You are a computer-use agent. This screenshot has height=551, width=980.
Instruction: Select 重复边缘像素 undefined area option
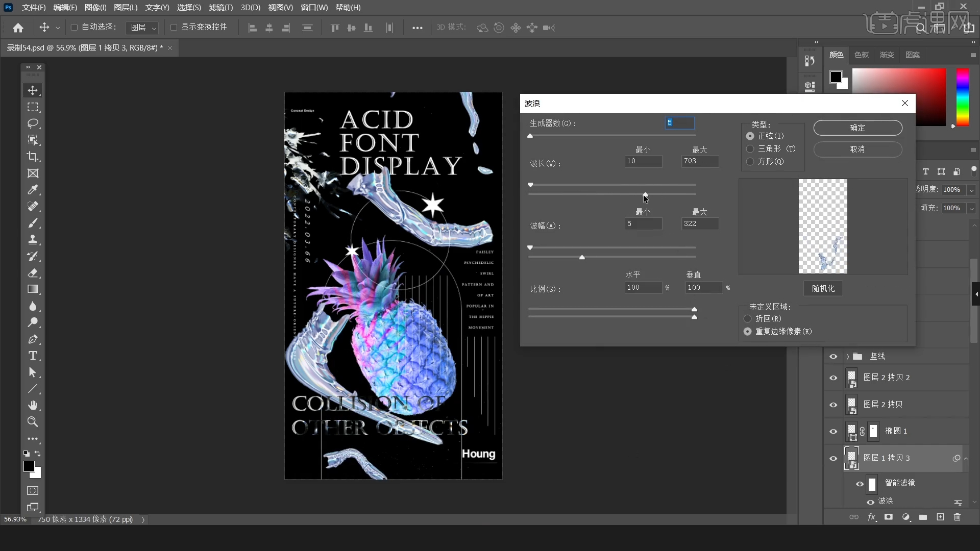(x=747, y=331)
